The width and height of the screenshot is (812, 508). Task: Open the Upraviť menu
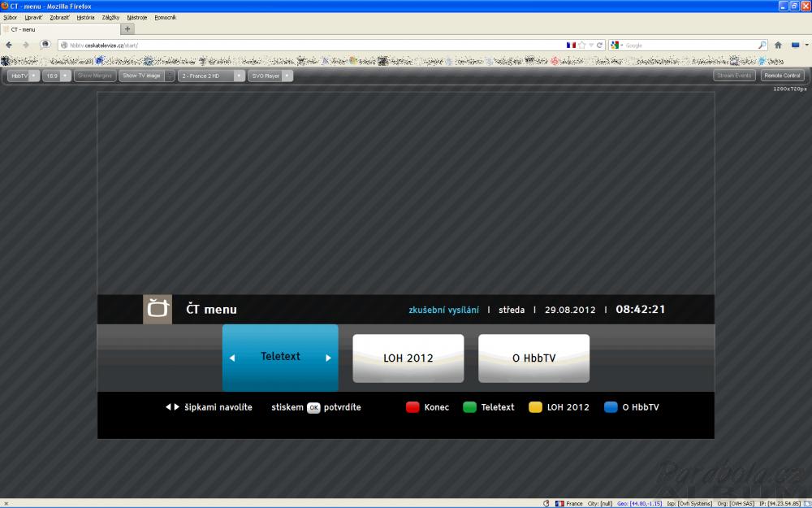[x=33, y=17]
